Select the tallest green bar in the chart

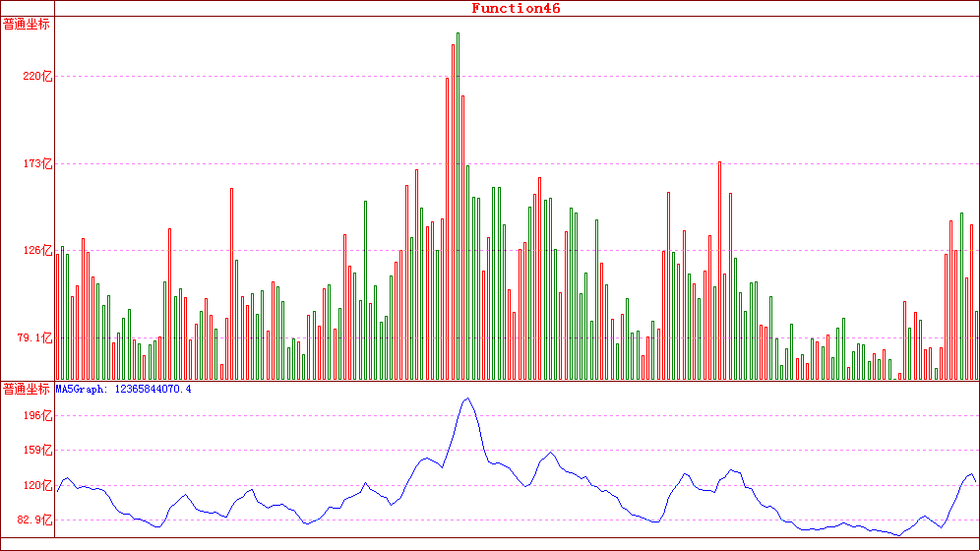(x=458, y=207)
